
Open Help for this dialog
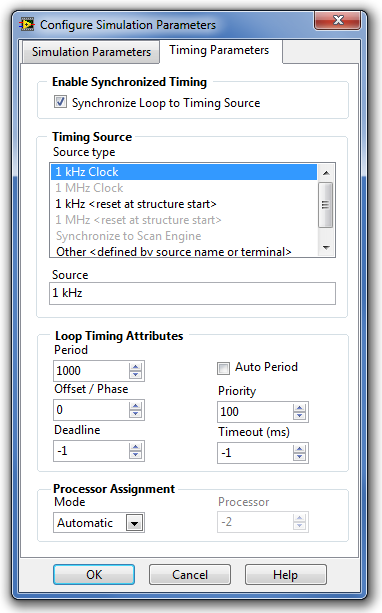(x=285, y=575)
